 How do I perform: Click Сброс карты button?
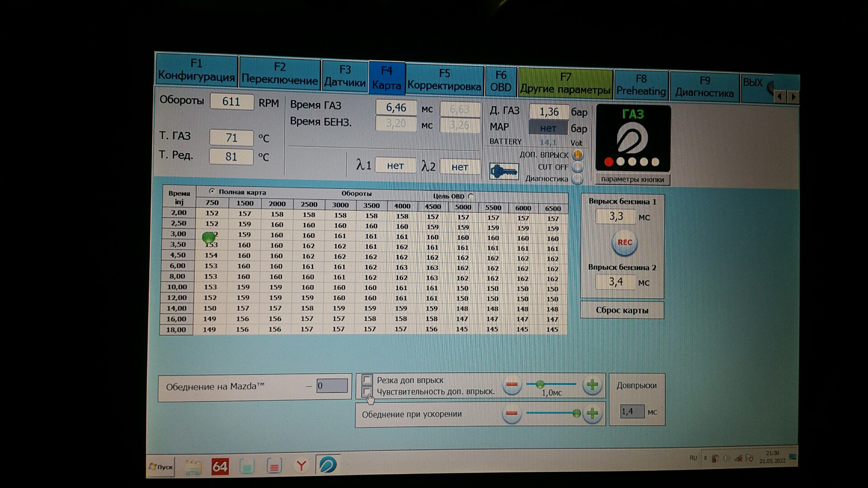point(622,310)
